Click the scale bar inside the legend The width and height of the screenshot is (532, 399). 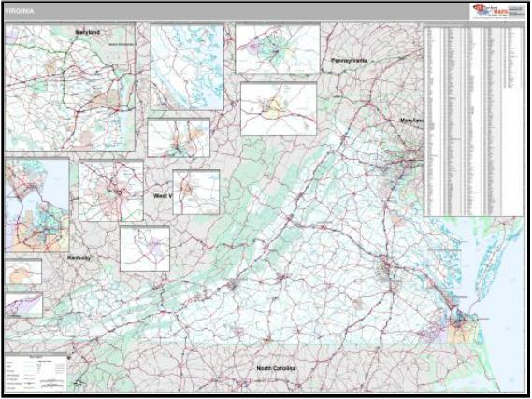(x=52, y=383)
